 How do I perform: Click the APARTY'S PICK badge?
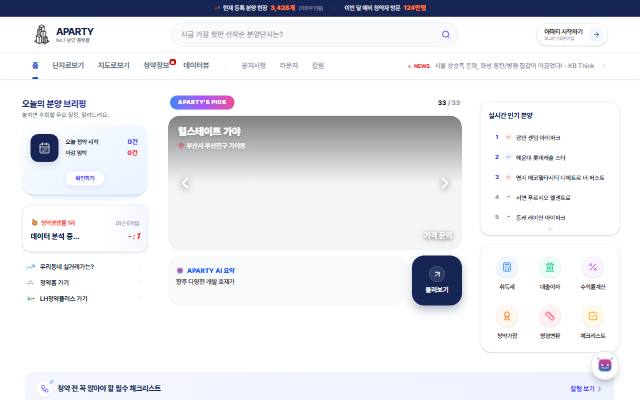point(202,102)
